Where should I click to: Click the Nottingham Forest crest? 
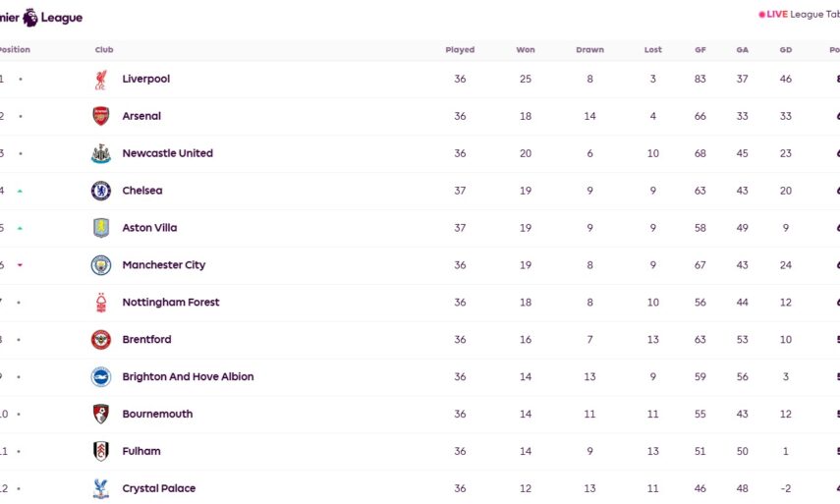101,303
